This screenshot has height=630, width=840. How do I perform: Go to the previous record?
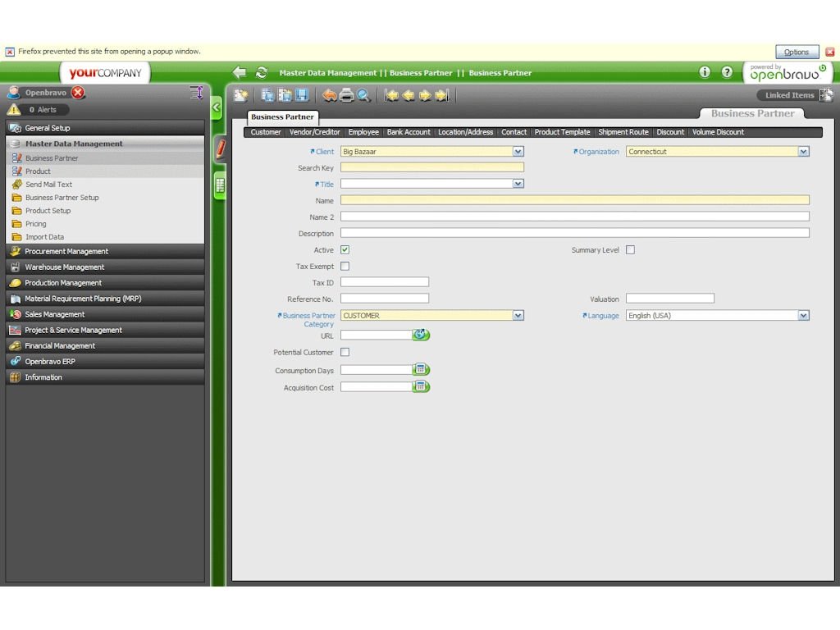[x=409, y=95]
